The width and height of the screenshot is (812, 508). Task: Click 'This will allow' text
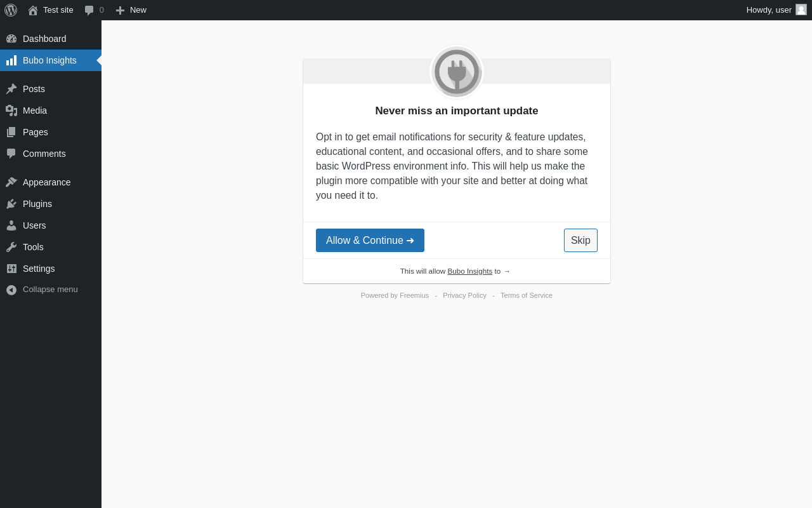[422, 271]
